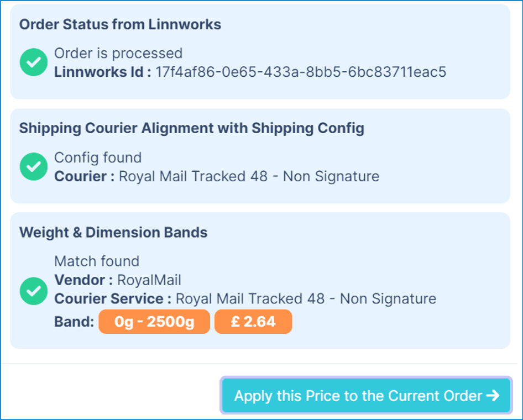Screen dimensions: 523x420
Task: Click the Order is processed status text
Action: coord(118,54)
